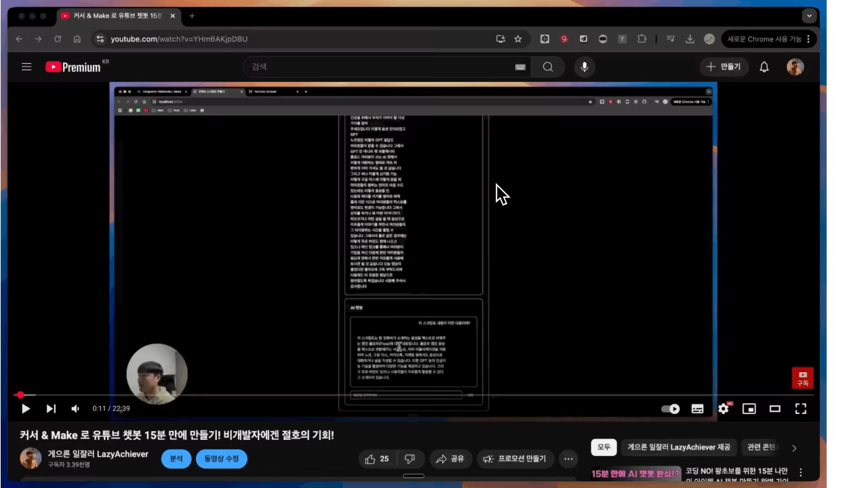Image resolution: width=868 pixels, height=488 pixels.
Task: Click the search magnifier button
Action: pyautogui.click(x=548, y=66)
